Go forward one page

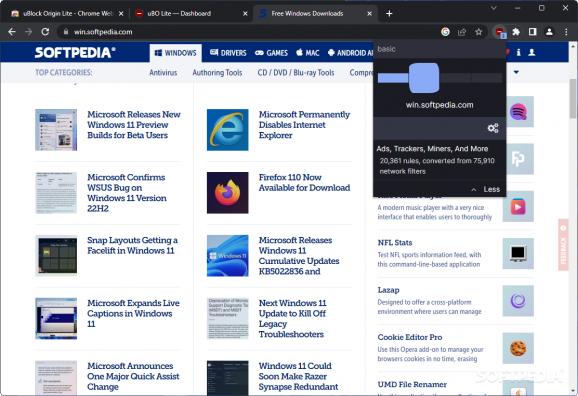28,32
